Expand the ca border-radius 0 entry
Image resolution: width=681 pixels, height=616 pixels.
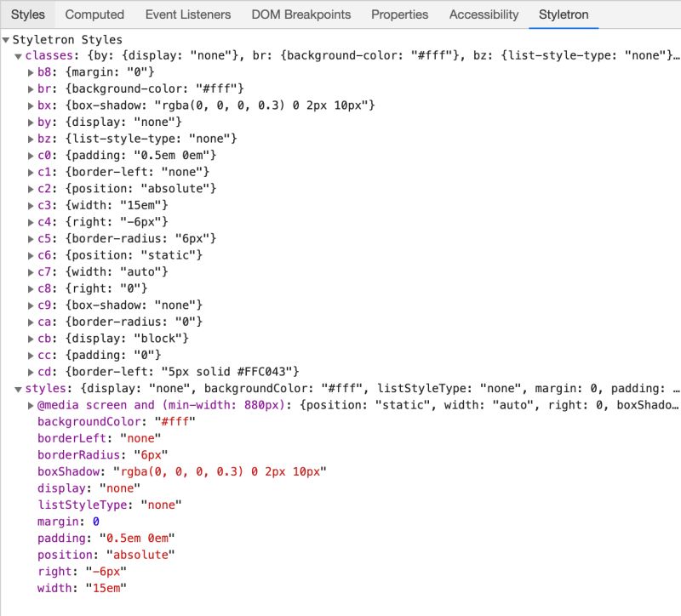[x=31, y=322]
